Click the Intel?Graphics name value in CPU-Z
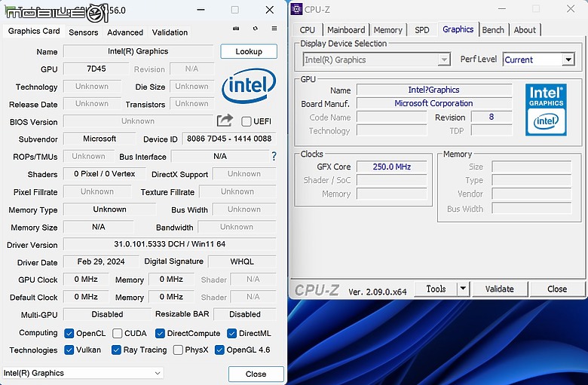The image size is (588, 385). pos(434,90)
